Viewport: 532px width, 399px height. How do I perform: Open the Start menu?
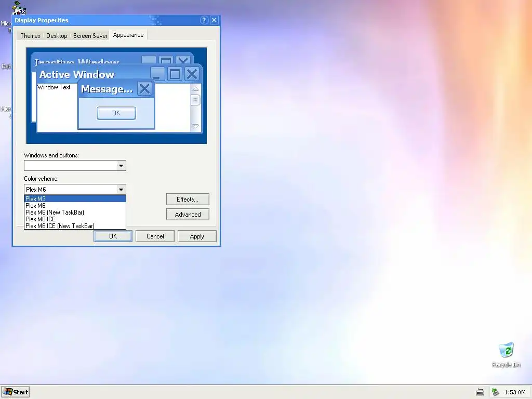[x=15, y=392]
